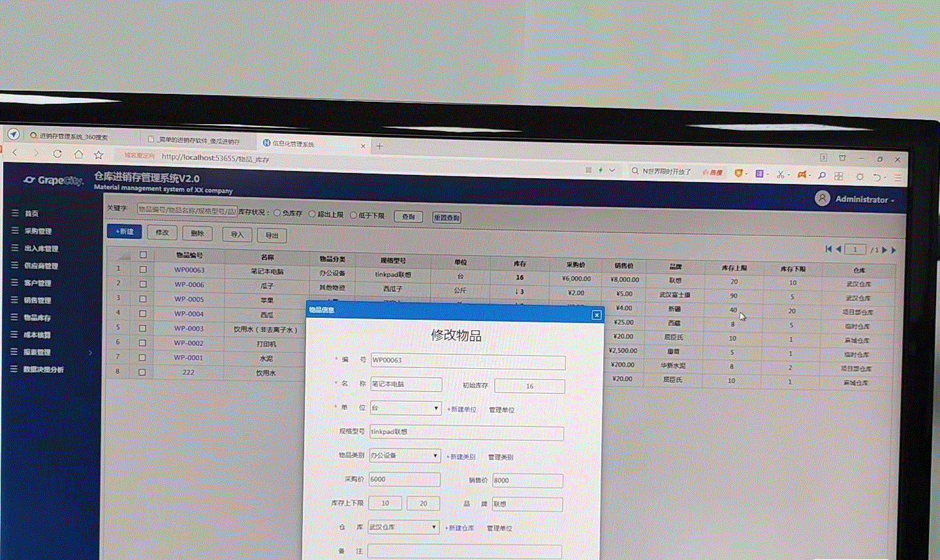The width and height of the screenshot is (940, 560).
Task: Bookmark the page with the star icon
Action: pos(99,155)
